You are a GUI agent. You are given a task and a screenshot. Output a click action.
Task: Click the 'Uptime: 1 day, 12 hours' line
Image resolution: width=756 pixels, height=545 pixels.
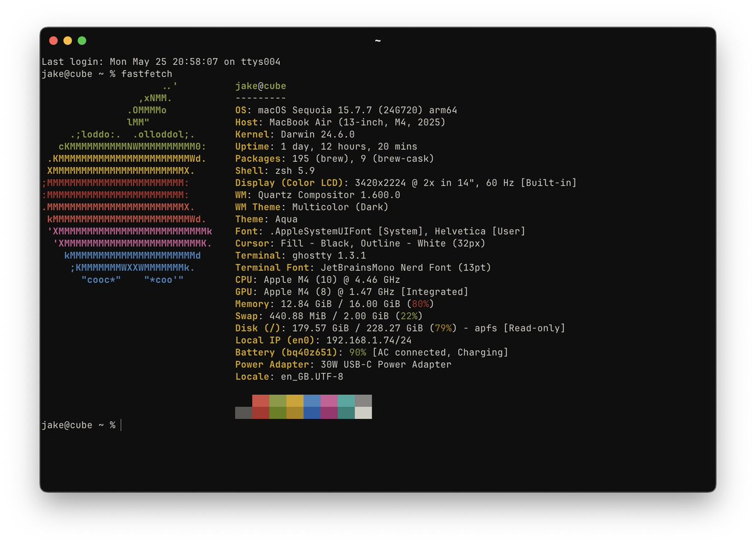326,147
